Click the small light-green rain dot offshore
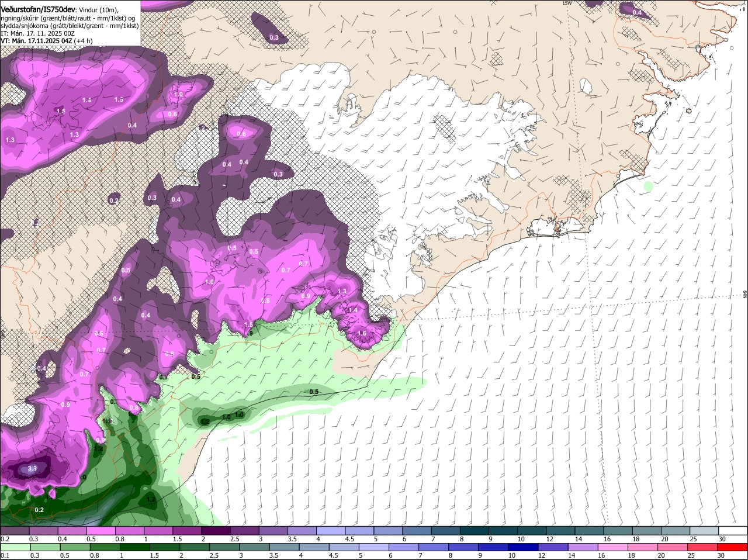Viewport: 748px width, 560px height. click(x=647, y=186)
